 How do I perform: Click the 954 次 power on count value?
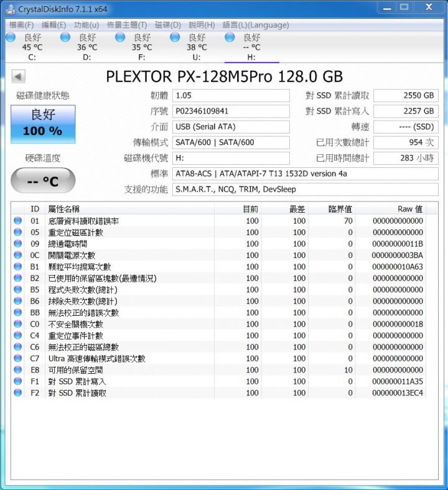coord(406,142)
